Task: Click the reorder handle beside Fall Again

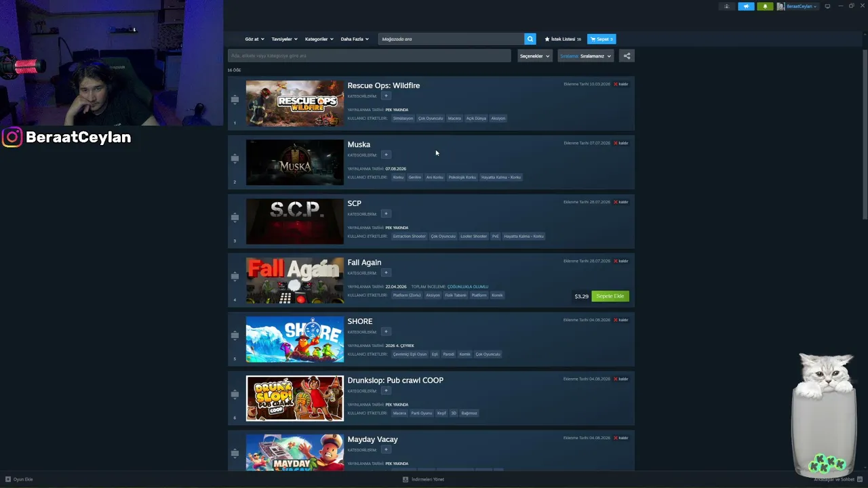Action: pyautogui.click(x=235, y=277)
